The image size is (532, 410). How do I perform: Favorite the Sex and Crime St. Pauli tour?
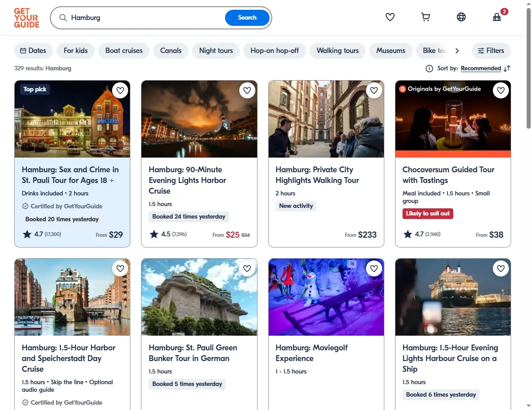pyautogui.click(x=120, y=90)
